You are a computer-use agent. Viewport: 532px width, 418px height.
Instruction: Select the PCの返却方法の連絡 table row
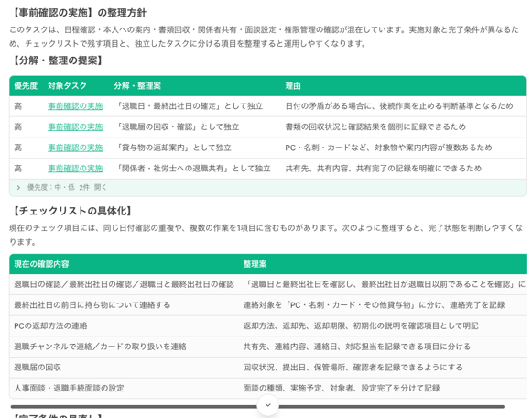point(267,326)
